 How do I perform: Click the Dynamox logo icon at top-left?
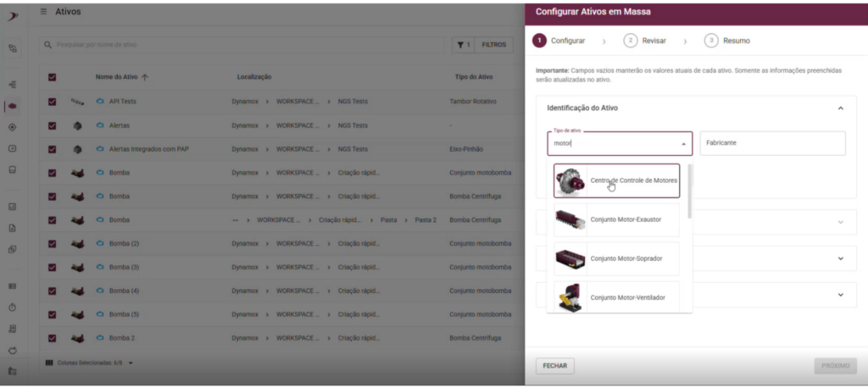(x=12, y=18)
